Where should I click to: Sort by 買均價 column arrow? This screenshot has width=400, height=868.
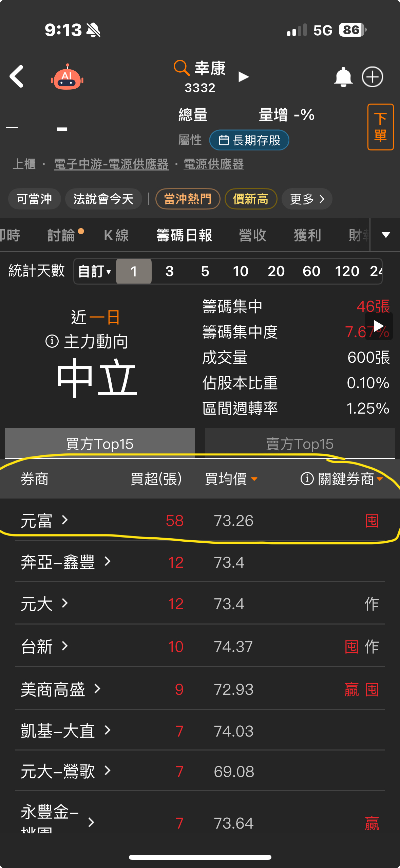[x=254, y=479]
